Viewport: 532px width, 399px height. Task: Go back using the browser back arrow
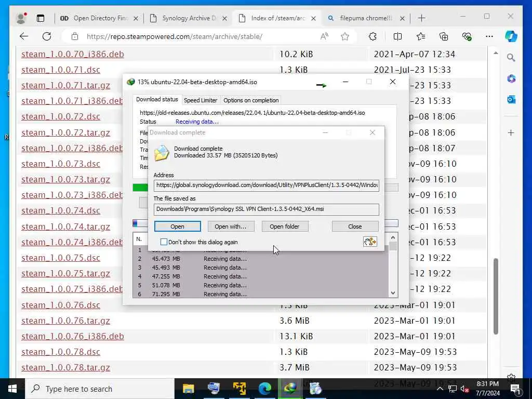(24, 36)
